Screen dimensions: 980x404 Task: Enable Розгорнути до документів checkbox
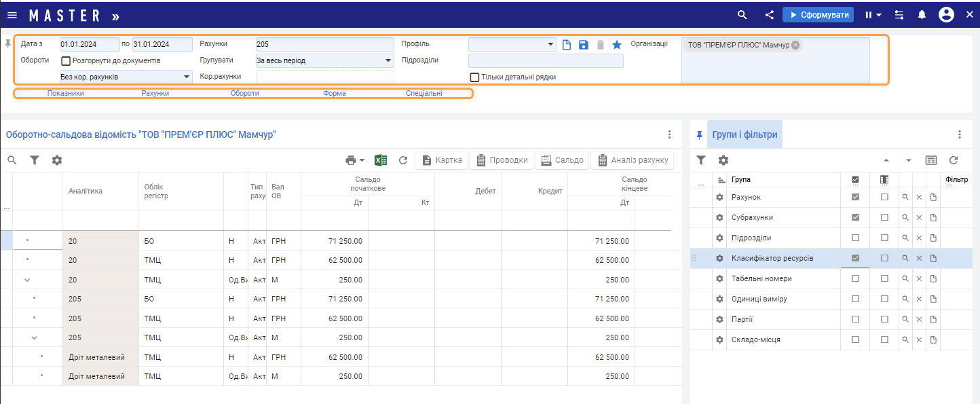[67, 60]
